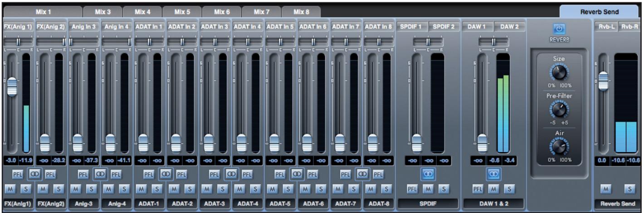Mute the SPDIF channel
The image size is (644, 213).
point(427,188)
